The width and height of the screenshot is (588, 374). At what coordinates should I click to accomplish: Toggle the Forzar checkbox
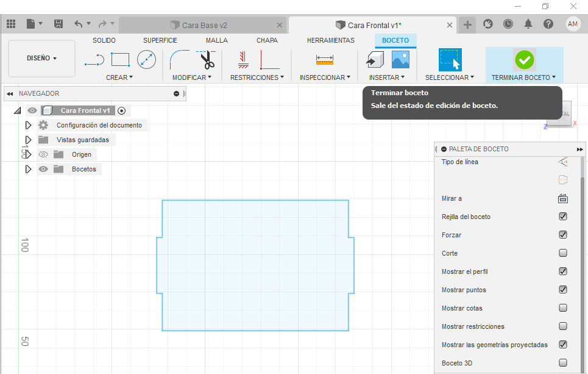tap(563, 235)
